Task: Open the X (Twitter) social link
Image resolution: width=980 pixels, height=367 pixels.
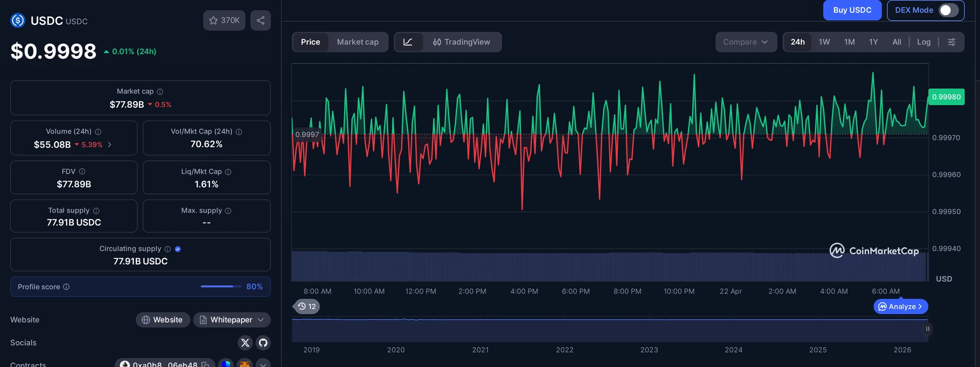Action: (x=246, y=342)
